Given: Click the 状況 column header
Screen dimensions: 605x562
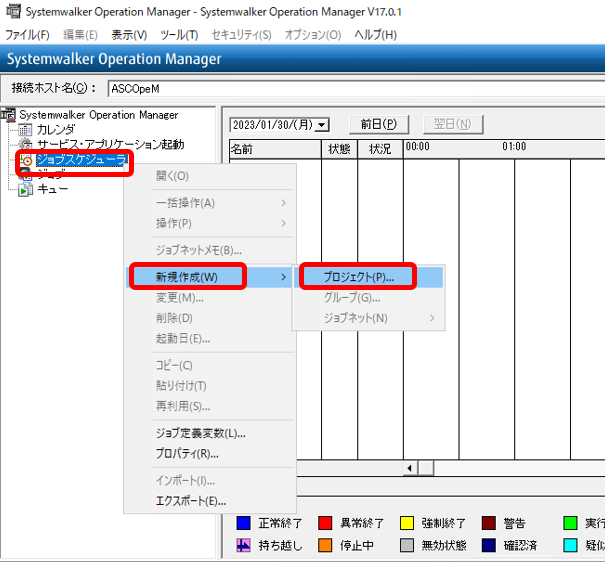Looking at the screenshot, I should [x=380, y=149].
